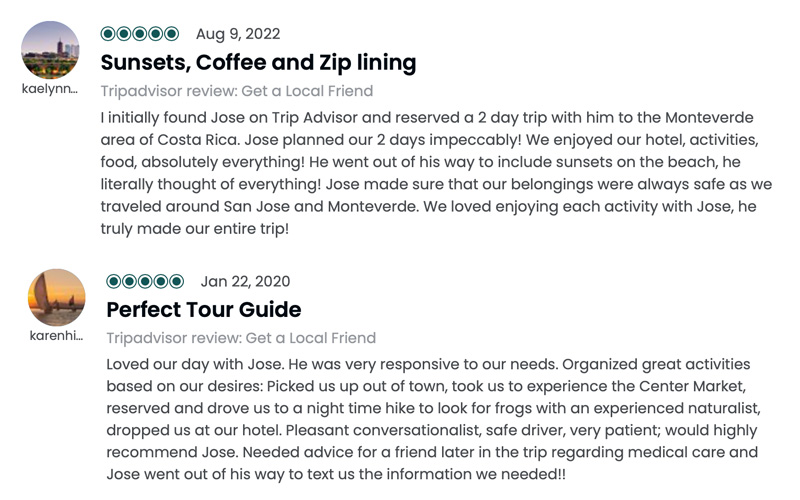The width and height of the screenshot is (800, 500).
Task: Click the first review's 'Tripadvisor review: Get a Local Friend' link
Action: pyautogui.click(x=237, y=91)
